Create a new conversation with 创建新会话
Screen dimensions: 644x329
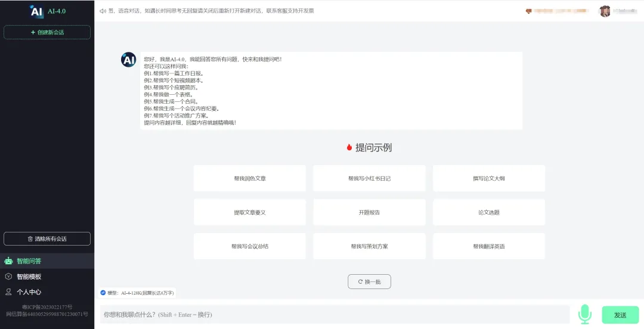pyautogui.click(x=47, y=32)
